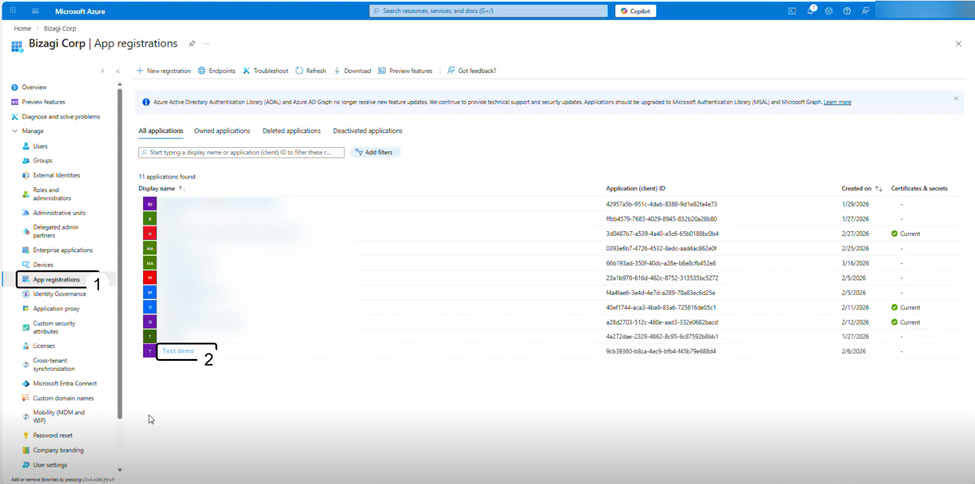This screenshot has height=484, width=975.
Task: Switch to the Deleted applications tab
Action: click(292, 131)
